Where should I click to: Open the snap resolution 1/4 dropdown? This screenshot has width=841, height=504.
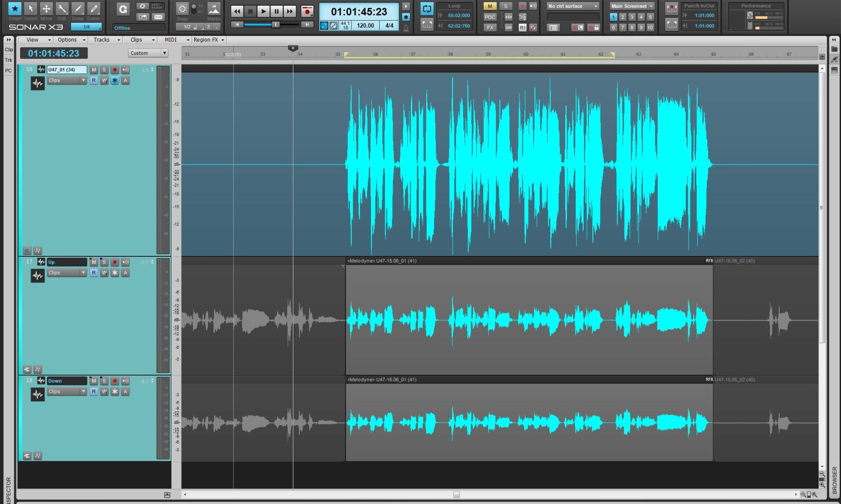(x=86, y=27)
